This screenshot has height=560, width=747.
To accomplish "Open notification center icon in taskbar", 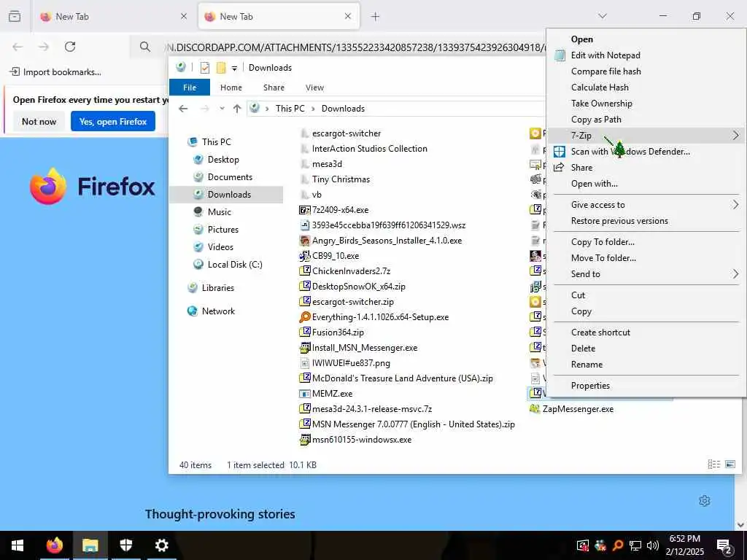I will coord(724,546).
